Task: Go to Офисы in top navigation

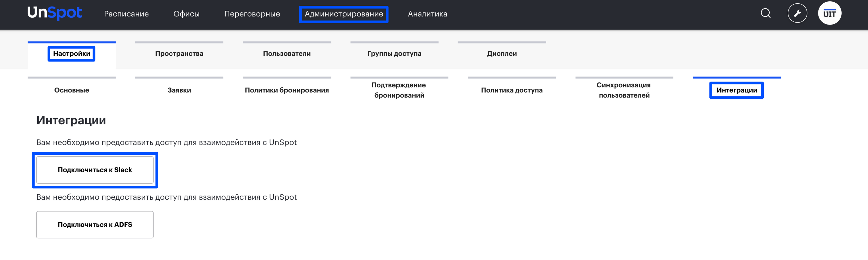Action: [x=186, y=14]
